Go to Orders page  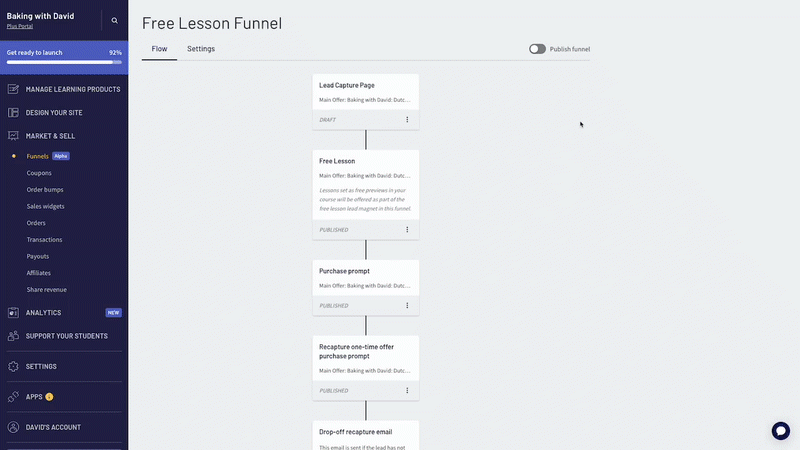pyautogui.click(x=36, y=223)
